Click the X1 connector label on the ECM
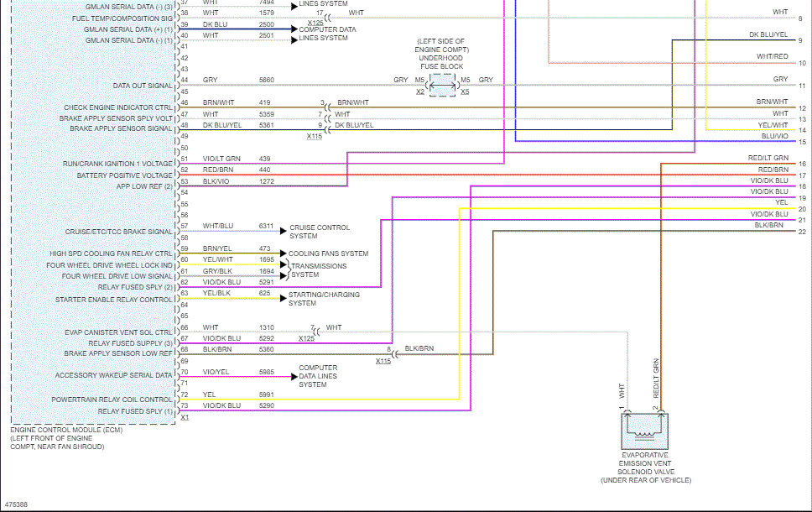 click(185, 417)
